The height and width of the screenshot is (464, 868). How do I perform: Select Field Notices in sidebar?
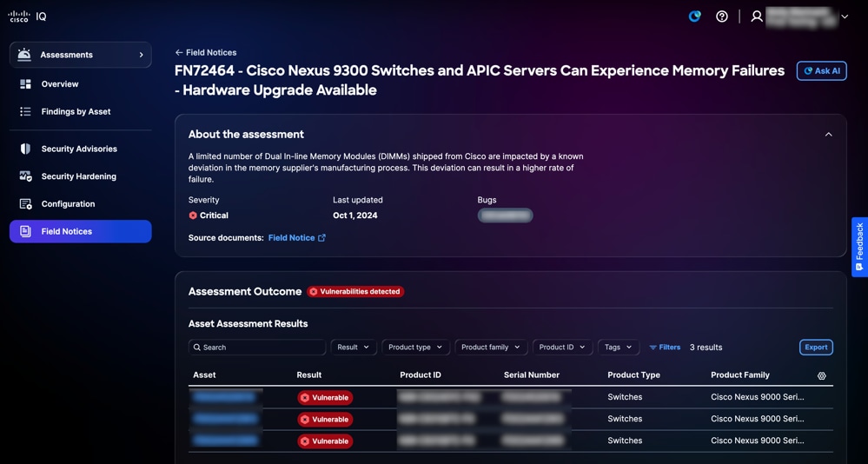tap(80, 231)
